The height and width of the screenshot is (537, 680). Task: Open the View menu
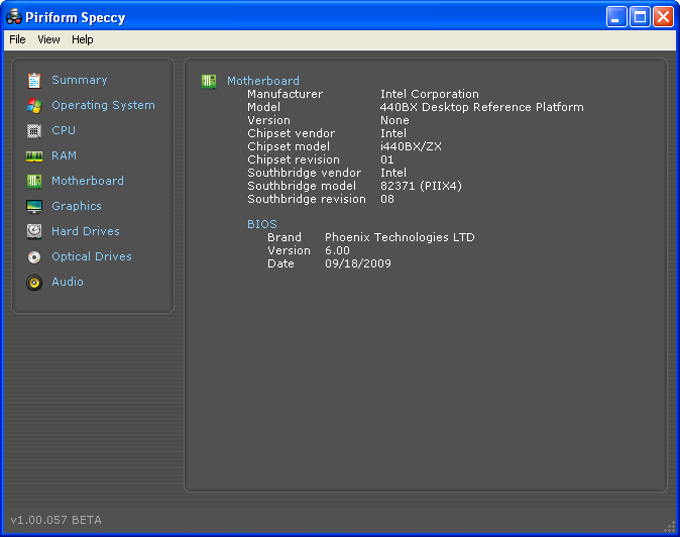[49, 39]
